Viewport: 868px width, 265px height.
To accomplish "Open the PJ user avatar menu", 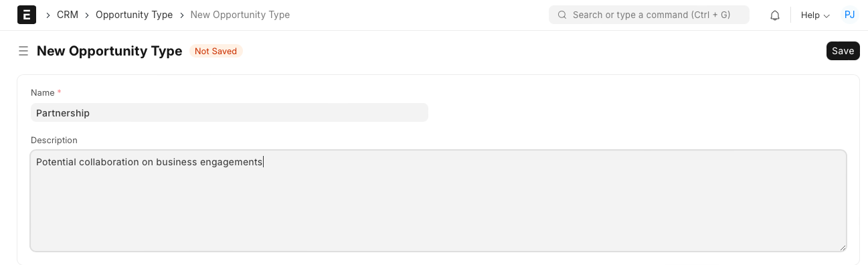I will (849, 15).
